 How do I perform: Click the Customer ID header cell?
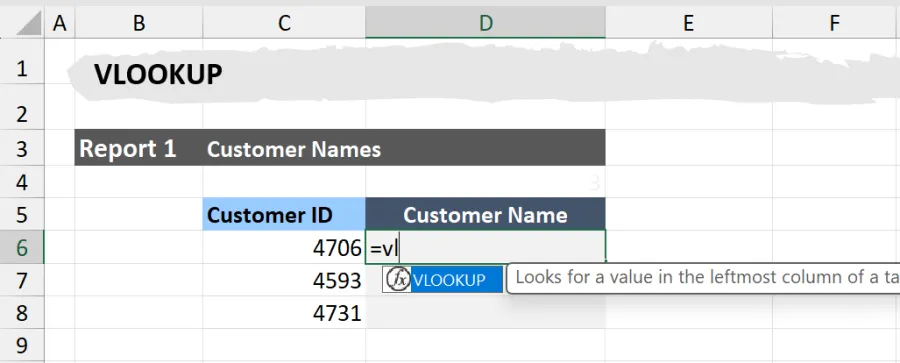[284, 214]
